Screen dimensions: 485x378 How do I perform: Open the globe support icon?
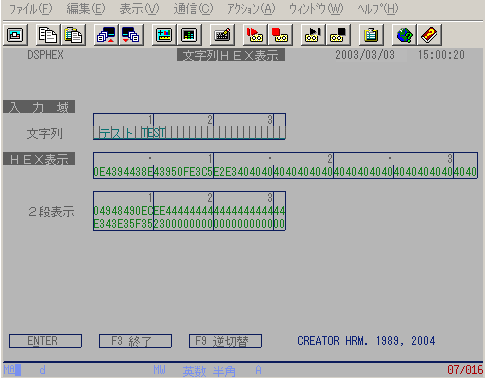point(404,35)
